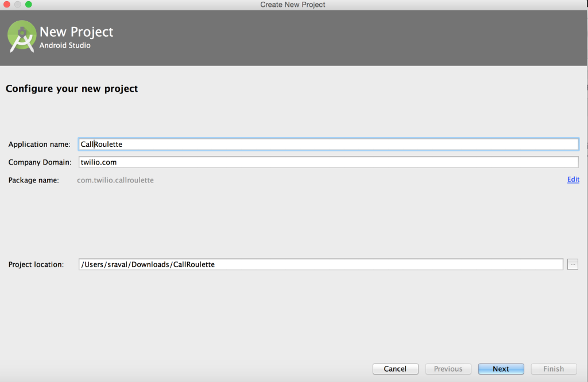Viewport: 588px width, 382px height.
Task: Click the com.twilio.callroulette package name text
Action: [115, 180]
